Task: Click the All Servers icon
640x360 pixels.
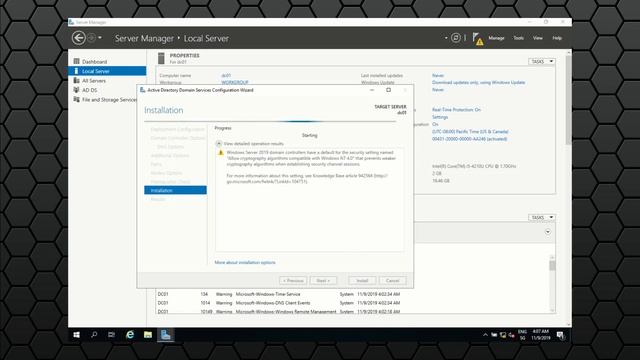Action: coord(76,80)
